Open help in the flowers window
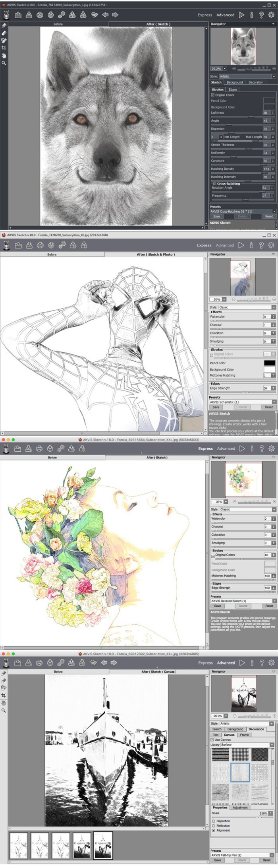Screen dimensions: 278x868 (262, 448)
